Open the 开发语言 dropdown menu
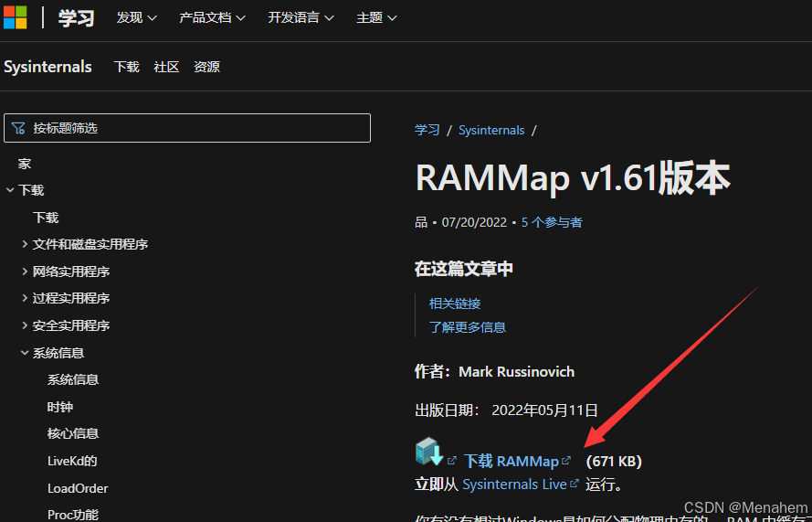The width and height of the screenshot is (812, 522). pos(301,17)
